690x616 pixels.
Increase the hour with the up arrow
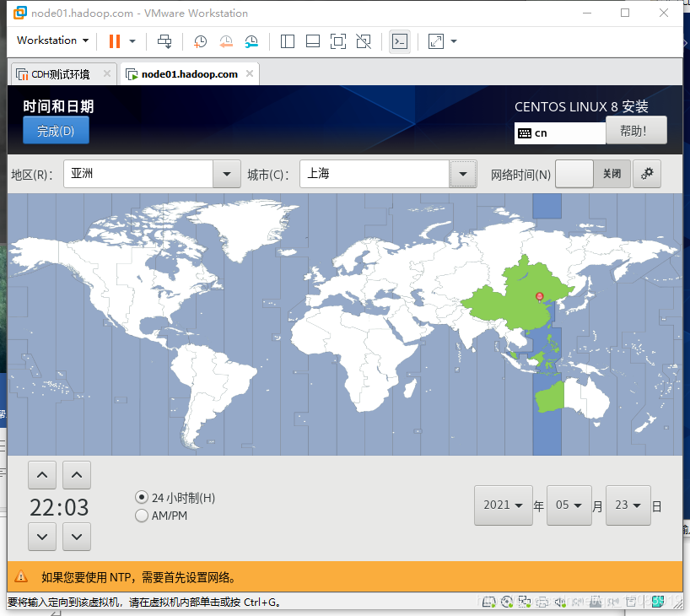coord(42,475)
